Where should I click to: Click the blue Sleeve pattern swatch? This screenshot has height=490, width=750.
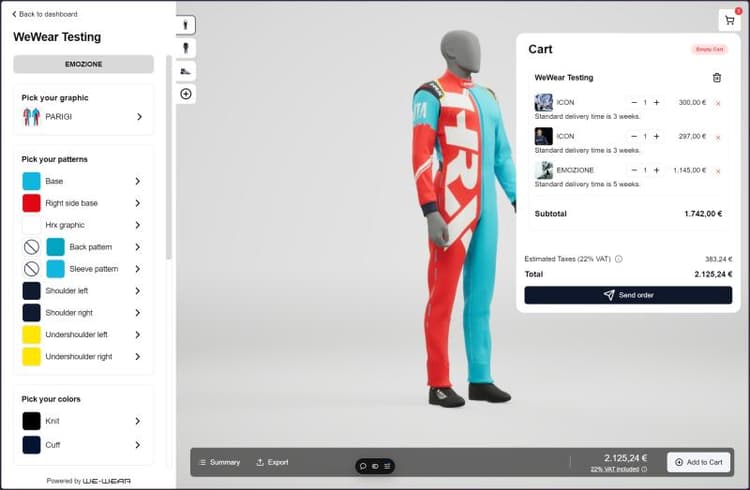(x=55, y=269)
